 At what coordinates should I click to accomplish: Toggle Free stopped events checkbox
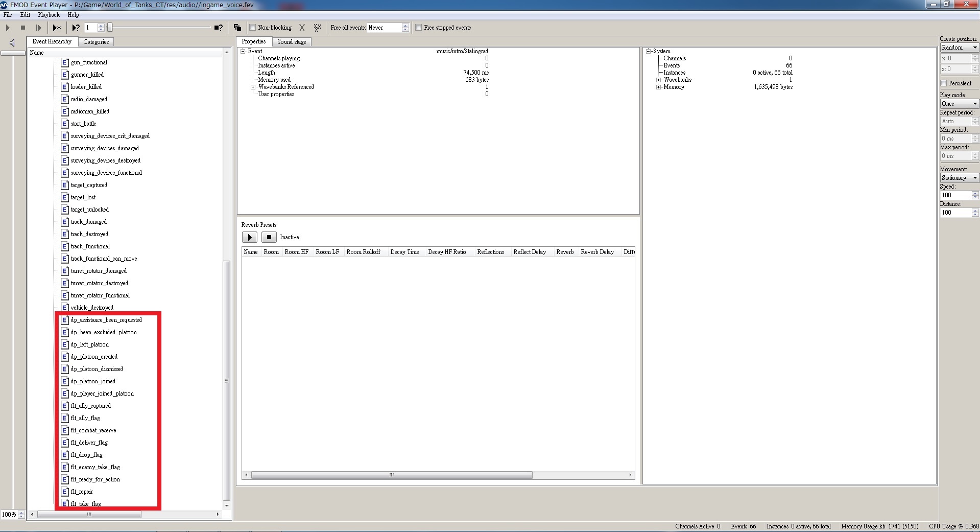[419, 28]
